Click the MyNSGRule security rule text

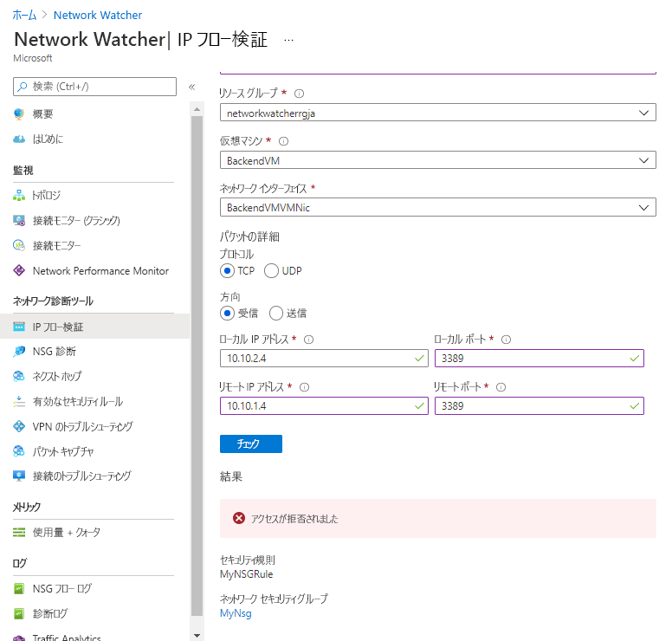(x=247, y=574)
